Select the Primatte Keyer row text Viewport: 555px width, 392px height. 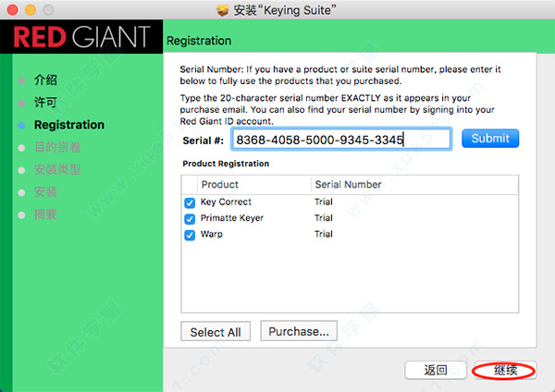pos(232,218)
